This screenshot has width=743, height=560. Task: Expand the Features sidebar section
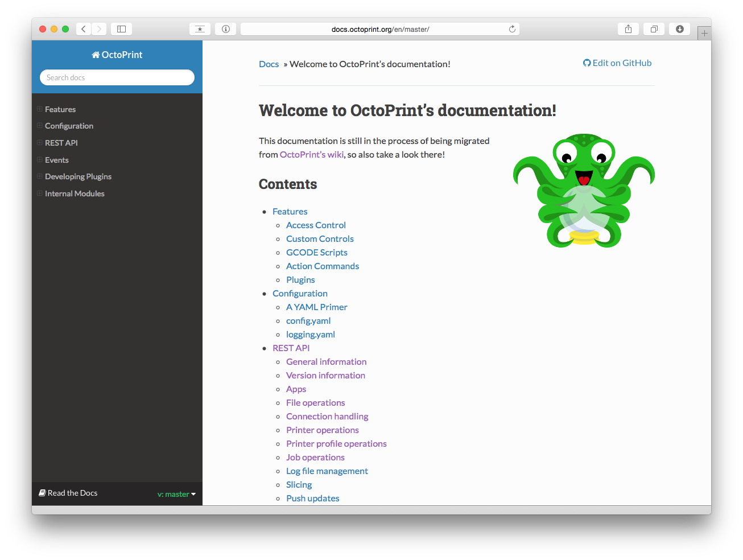coord(40,109)
